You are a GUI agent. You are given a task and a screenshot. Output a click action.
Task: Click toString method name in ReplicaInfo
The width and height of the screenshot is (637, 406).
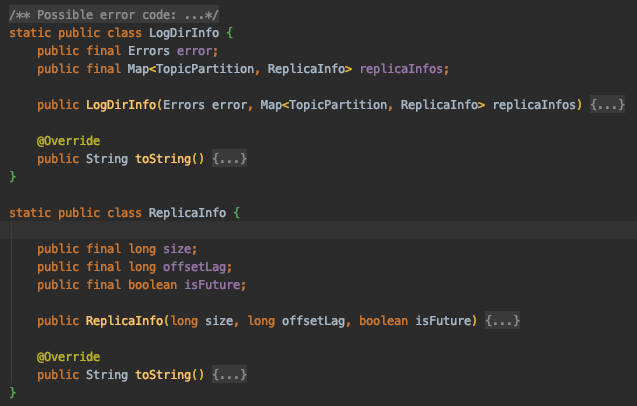[163, 374]
